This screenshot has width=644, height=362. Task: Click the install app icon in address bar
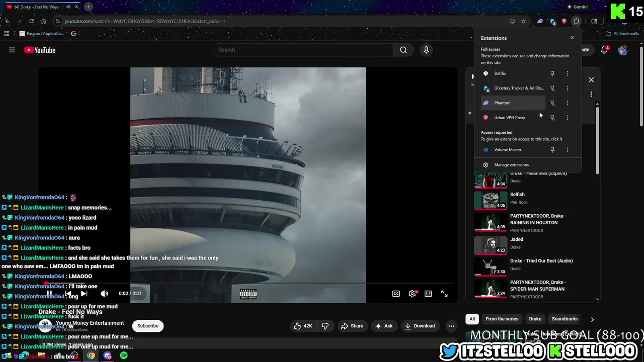[x=512, y=21]
